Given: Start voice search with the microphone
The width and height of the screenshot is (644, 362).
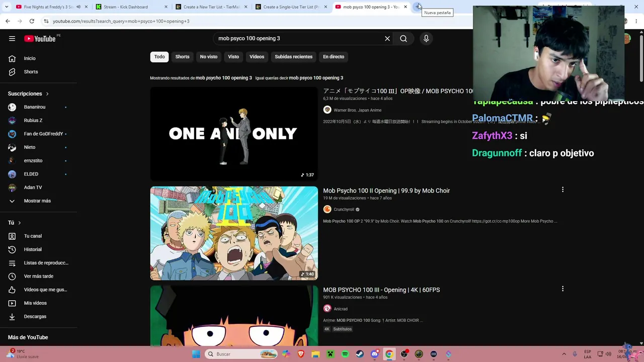Looking at the screenshot, I should [426, 39].
